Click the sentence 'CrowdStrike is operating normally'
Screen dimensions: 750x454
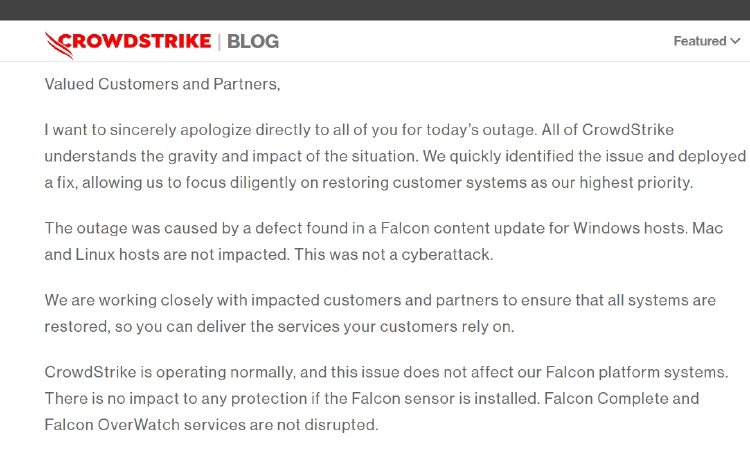(x=386, y=372)
